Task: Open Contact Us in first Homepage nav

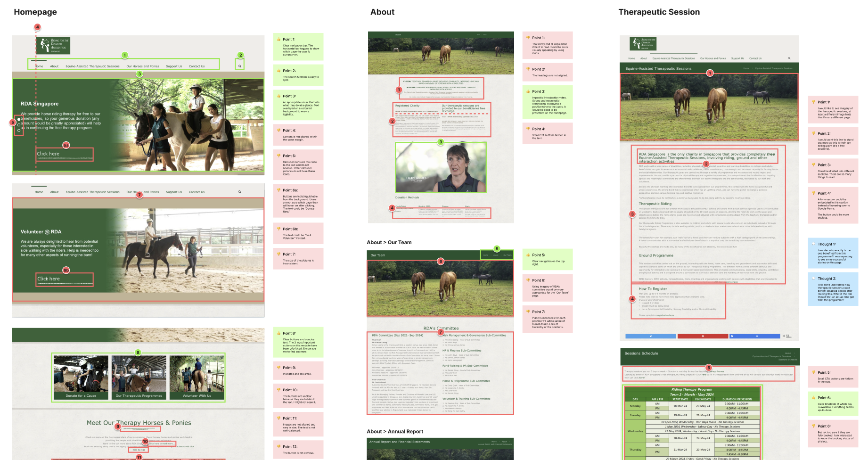Action: 197,66
